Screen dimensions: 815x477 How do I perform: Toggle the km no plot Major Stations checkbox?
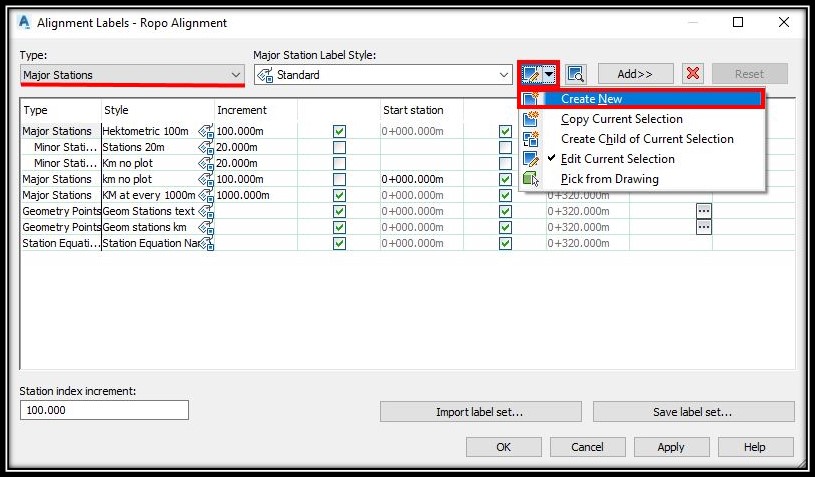pyautogui.click(x=339, y=179)
